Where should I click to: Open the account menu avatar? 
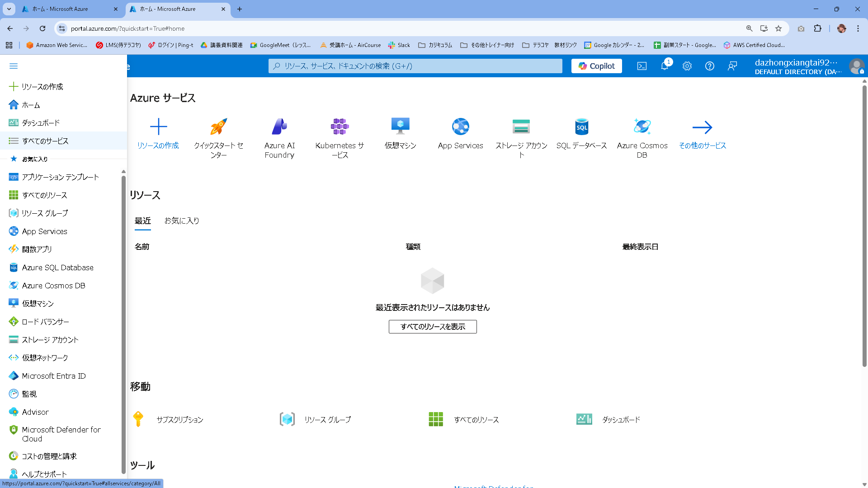(x=856, y=66)
